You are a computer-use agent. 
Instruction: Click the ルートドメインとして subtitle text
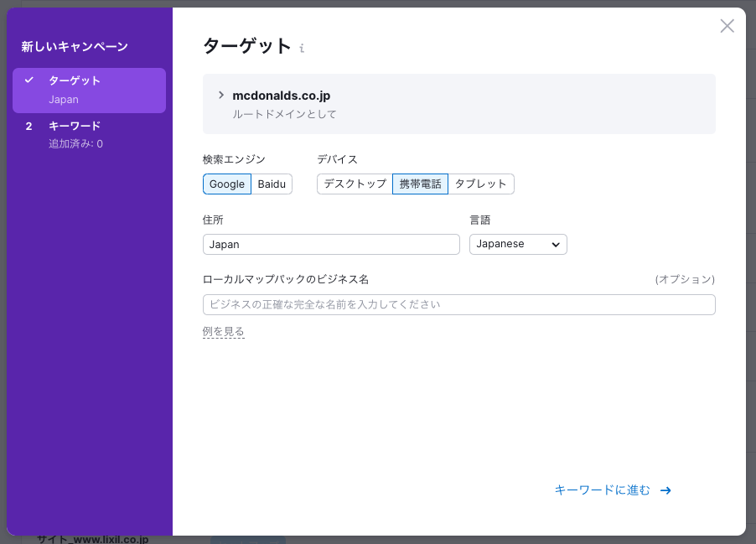(284, 114)
